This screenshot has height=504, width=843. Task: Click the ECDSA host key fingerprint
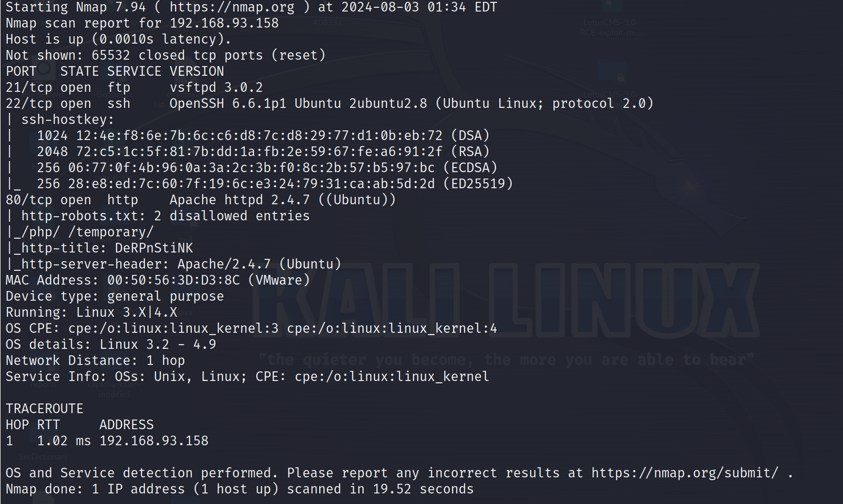[251, 168]
